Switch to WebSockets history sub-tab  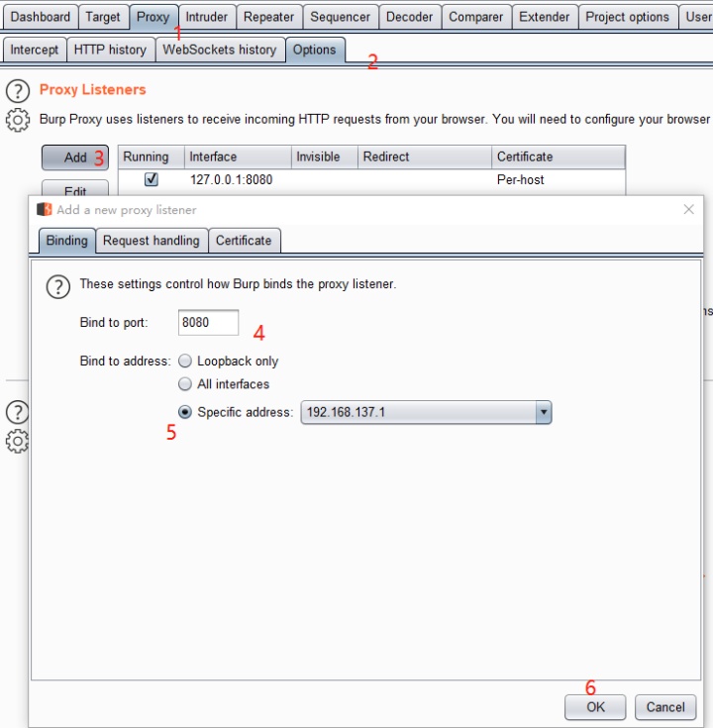click(220, 50)
